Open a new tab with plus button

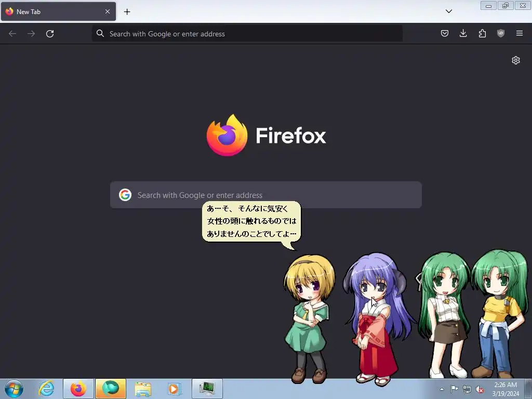click(127, 12)
